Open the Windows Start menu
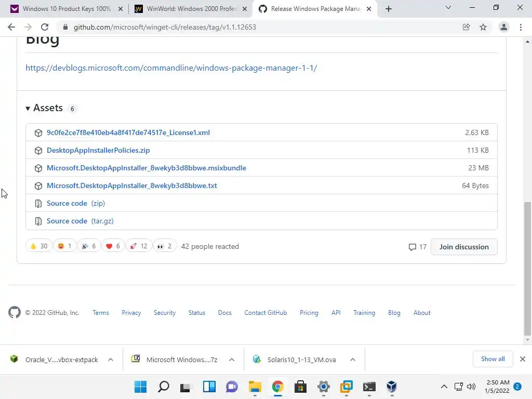Viewport: 532px width, 399px height. 140,387
